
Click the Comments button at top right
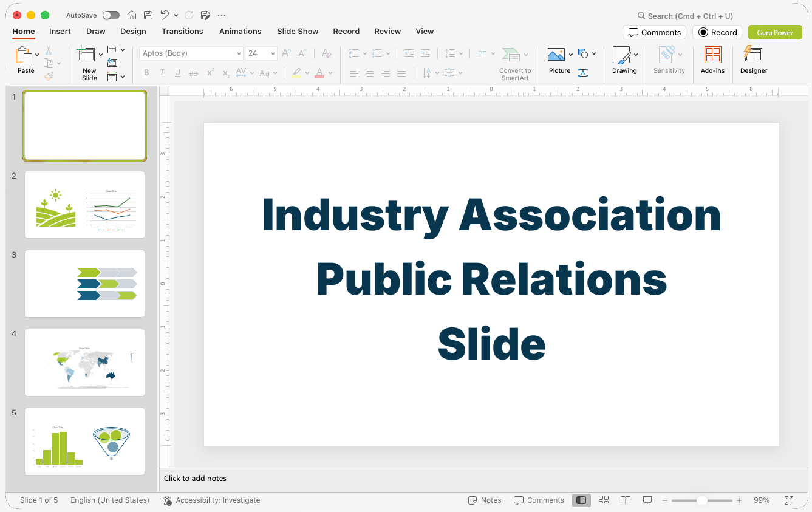(x=654, y=32)
